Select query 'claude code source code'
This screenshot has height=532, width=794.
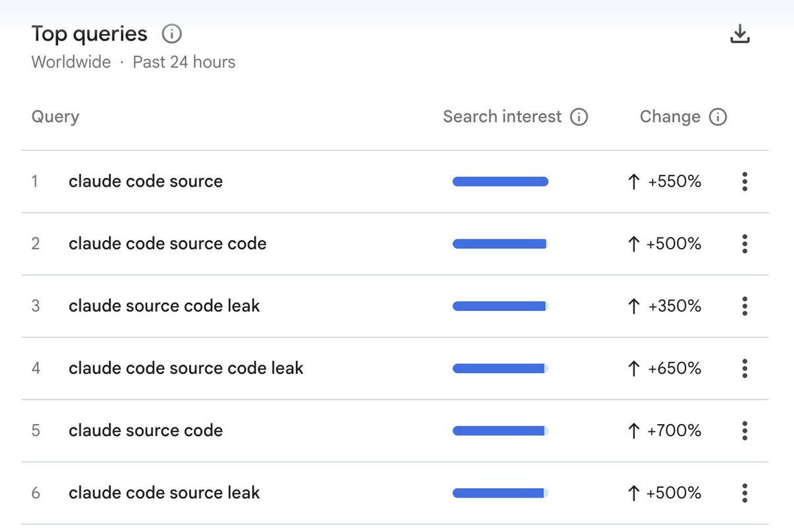tap(167, 244)
